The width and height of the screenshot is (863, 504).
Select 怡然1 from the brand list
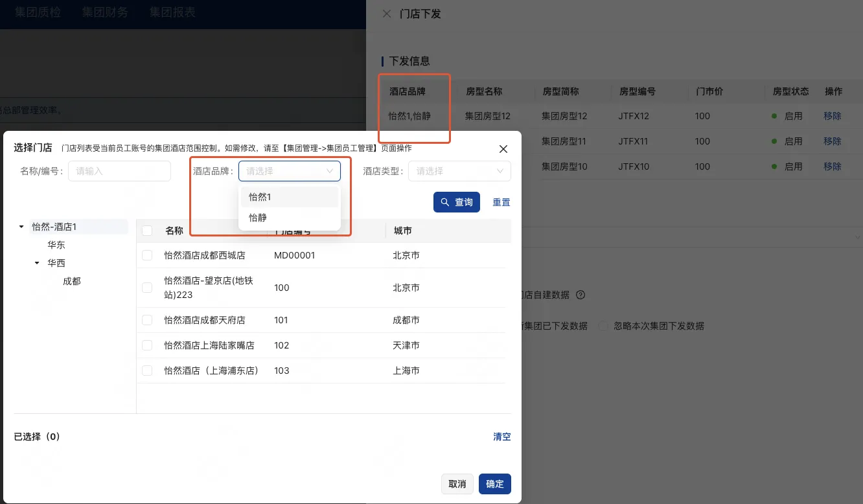pos(290,197)
